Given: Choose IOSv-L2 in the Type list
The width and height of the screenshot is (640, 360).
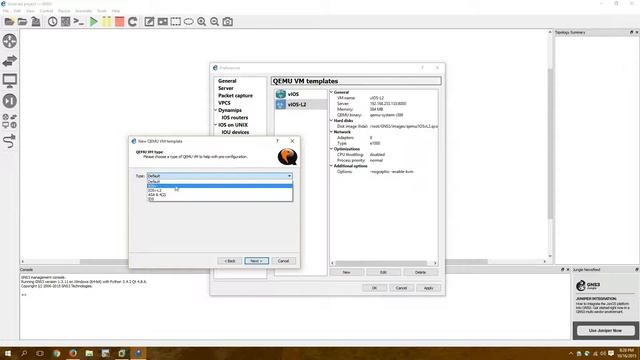Looking at the screenshot, I should (x=220, y=190).
